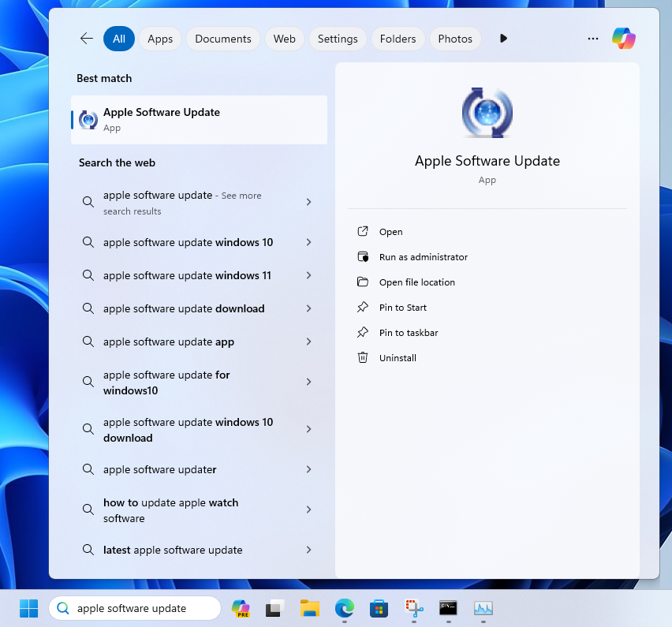Click Open in the app actions
This screenshot has height=627, width=672.
(x=390, y=232)
